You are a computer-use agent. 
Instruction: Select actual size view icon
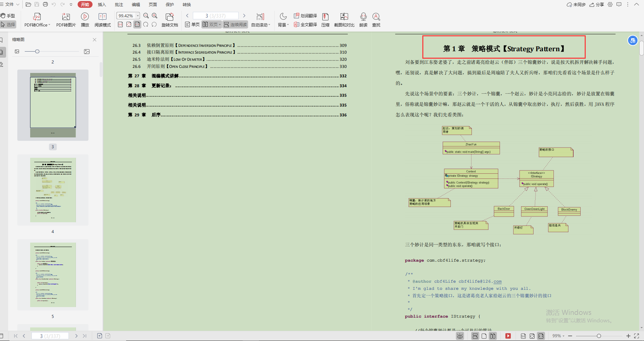pyautogui.click(x=120, y=24)
